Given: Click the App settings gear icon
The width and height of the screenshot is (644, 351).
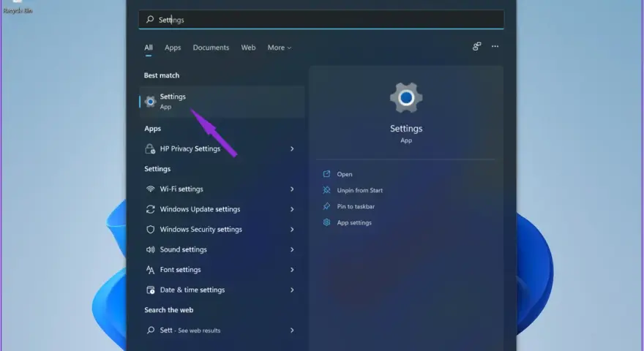Looking at the screenshot, I should tap(326, 222).
